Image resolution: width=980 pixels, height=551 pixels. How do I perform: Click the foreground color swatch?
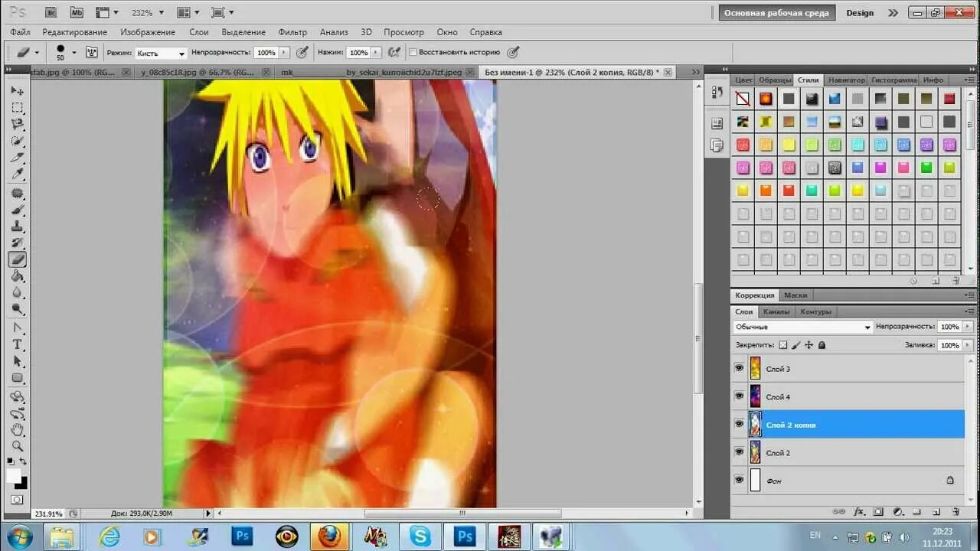click(x=13, y=476)
